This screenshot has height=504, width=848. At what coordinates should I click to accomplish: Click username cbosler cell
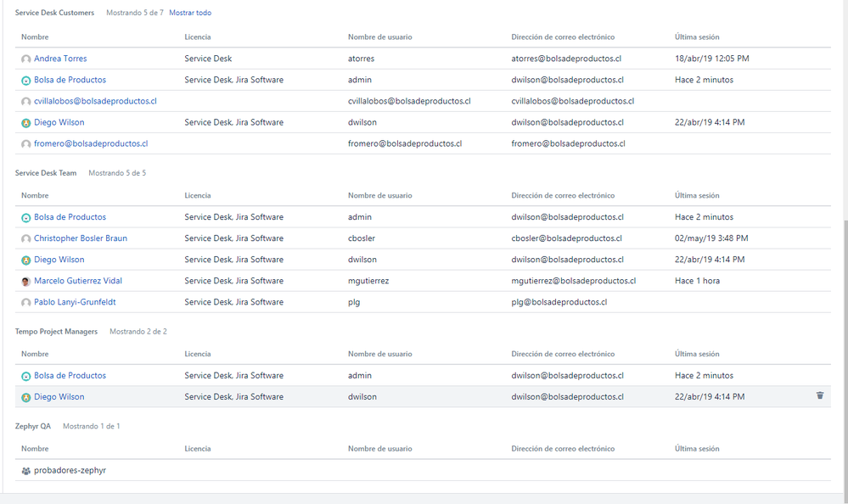pyautogui.click(x=362, y=238)
